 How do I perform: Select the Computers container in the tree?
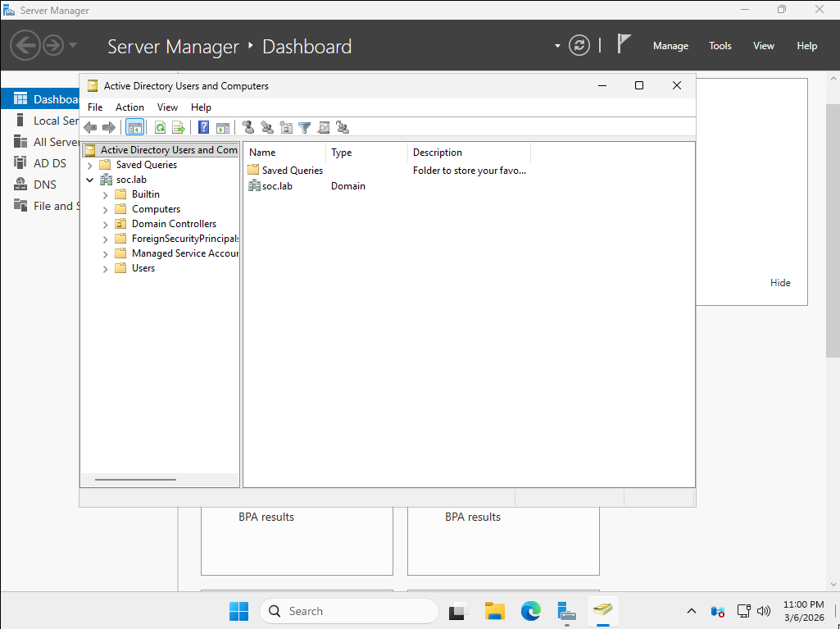click(156, 209)
